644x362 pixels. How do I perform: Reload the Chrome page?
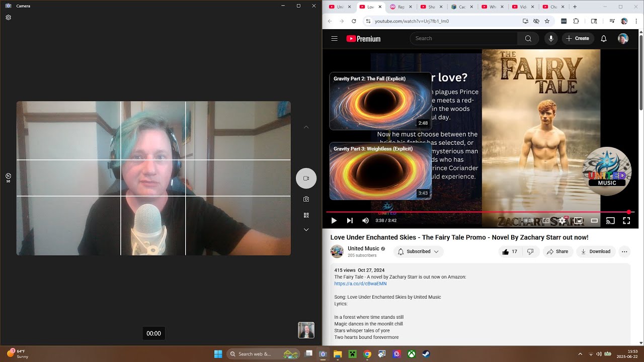(x=354, y=21)
